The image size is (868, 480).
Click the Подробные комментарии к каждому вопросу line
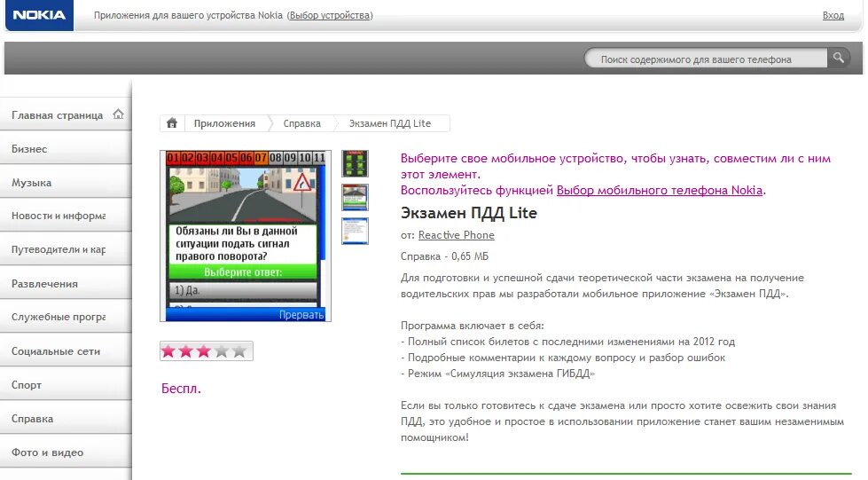tap(563, 358)
